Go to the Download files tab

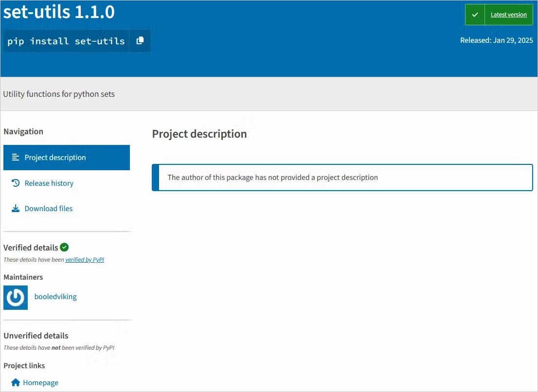tap(48, 209)
